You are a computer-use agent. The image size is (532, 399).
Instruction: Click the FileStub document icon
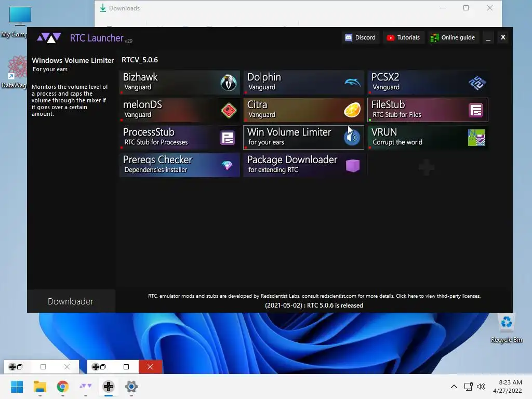[476, 110]
